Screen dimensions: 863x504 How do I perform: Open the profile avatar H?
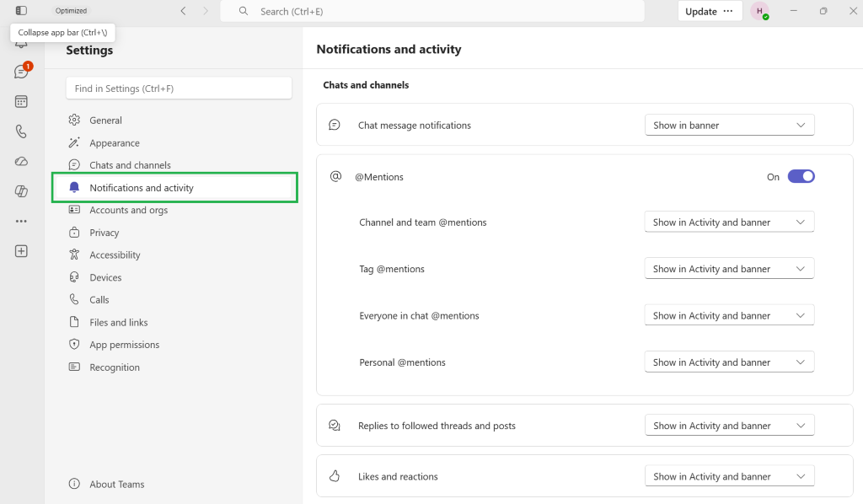coord(759,11)
